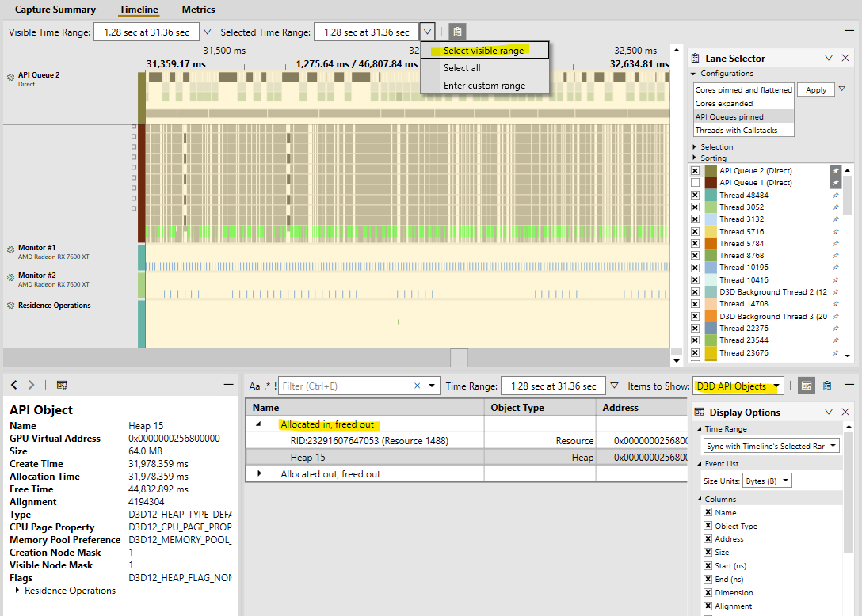Uncheck the Object Type column checkbox
862x616 pixels.
[708, 526]
